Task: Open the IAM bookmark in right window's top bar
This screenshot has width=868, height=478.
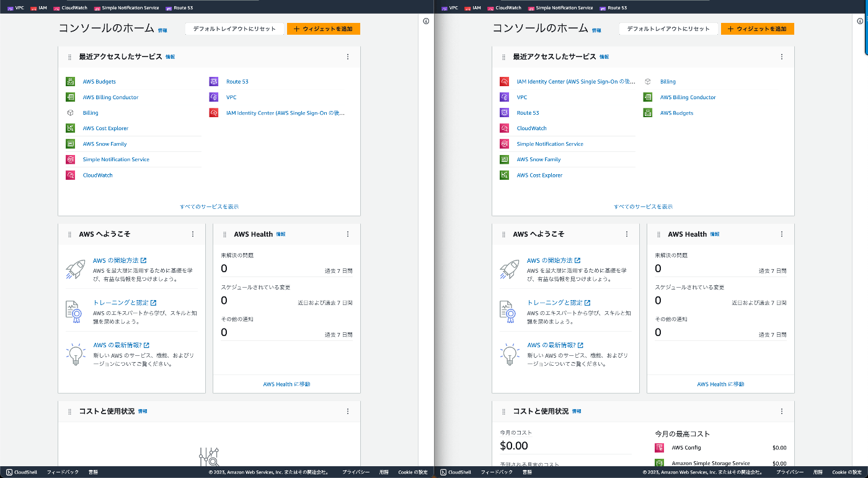Action: click(472, 8)
